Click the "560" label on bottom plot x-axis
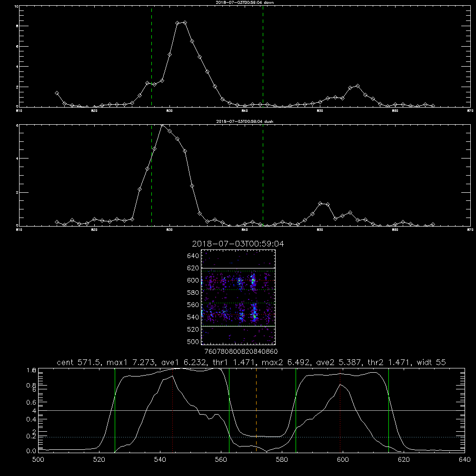476x476 pixels. [221, 459]
